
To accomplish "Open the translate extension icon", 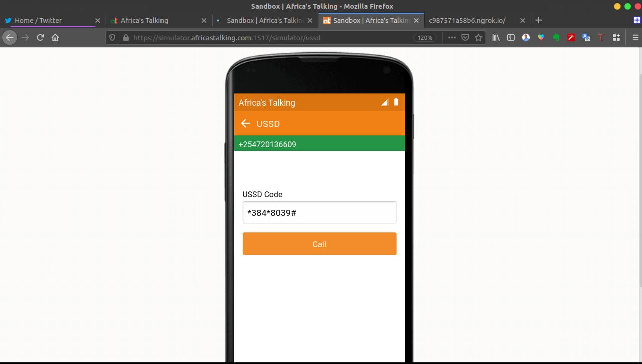I will pyautogui.click(x=586, y=37).
